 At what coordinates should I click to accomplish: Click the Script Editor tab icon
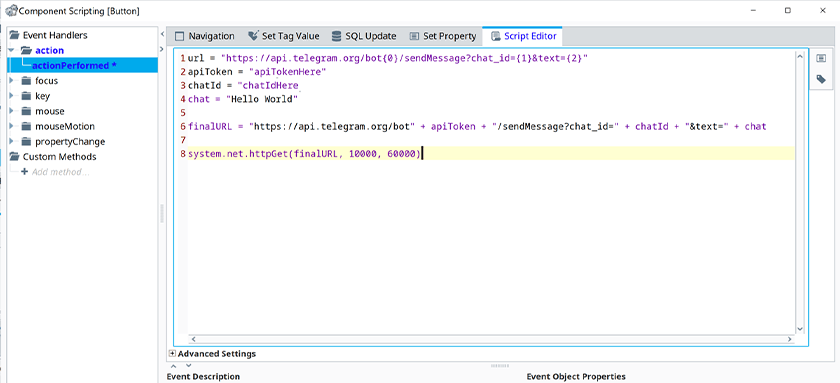click(x=495, y=36)
